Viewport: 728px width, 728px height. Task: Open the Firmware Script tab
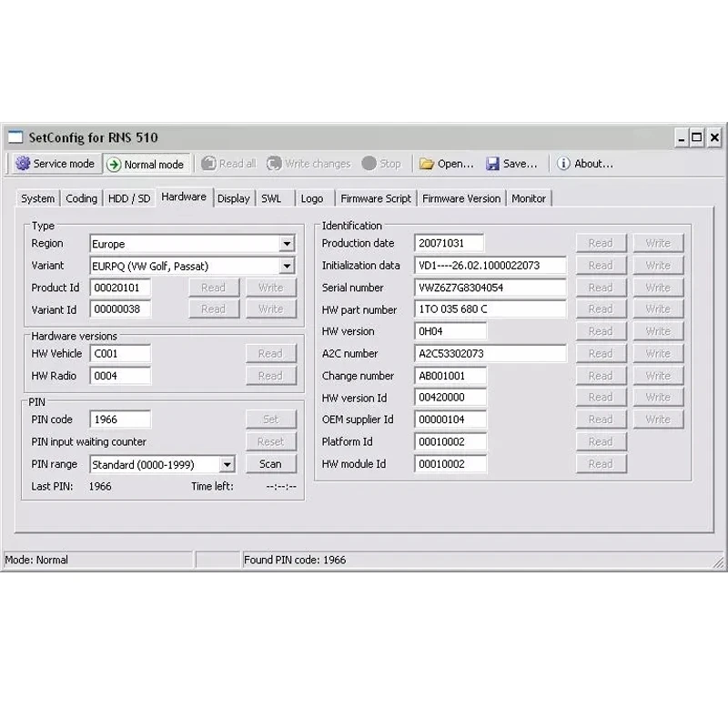pyautogui.click(x=376, y=198)
